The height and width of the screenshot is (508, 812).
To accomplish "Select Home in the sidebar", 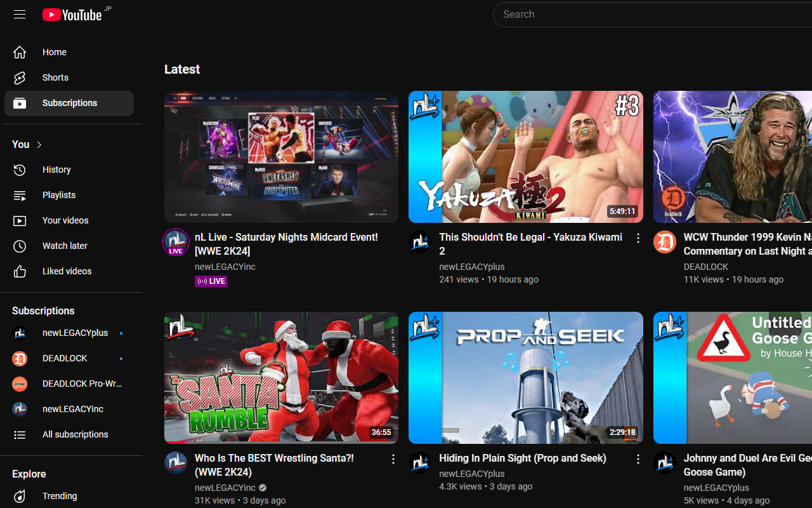I will [54, 52].
